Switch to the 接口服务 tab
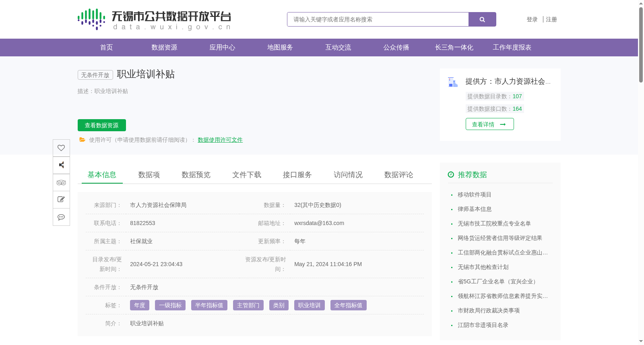The height and width of the screenshot is (345, 644). click(297, 175)
